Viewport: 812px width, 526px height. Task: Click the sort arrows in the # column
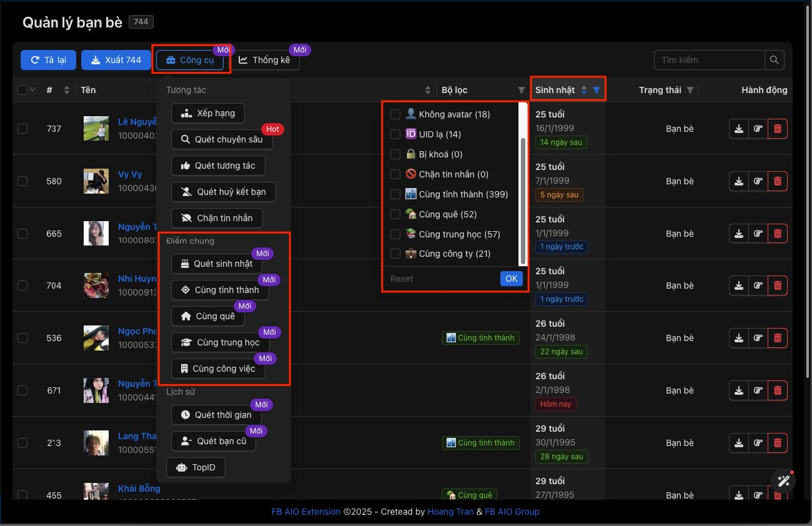click(x=67, y=90)
